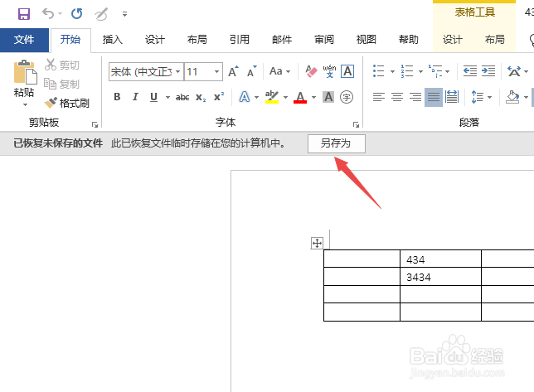The width and height of the screenshot is (534, 392).
Task: Toggle character shading A icon
Action: point(328,97)
